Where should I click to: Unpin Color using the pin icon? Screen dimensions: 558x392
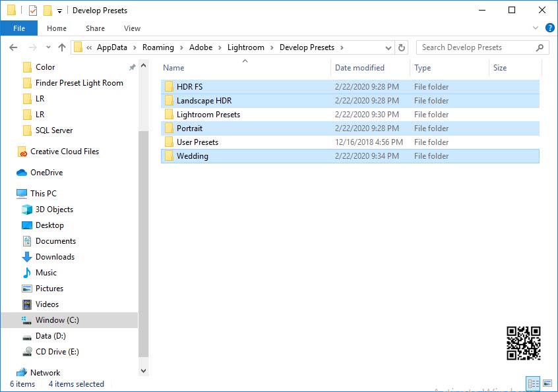[x=132, y=67]
